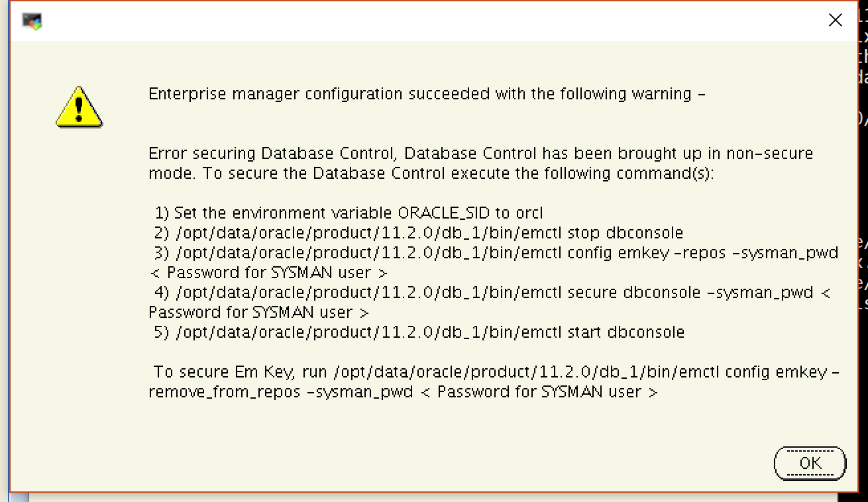
Task: Click the application icon in title bar
Action: point(32,21)
